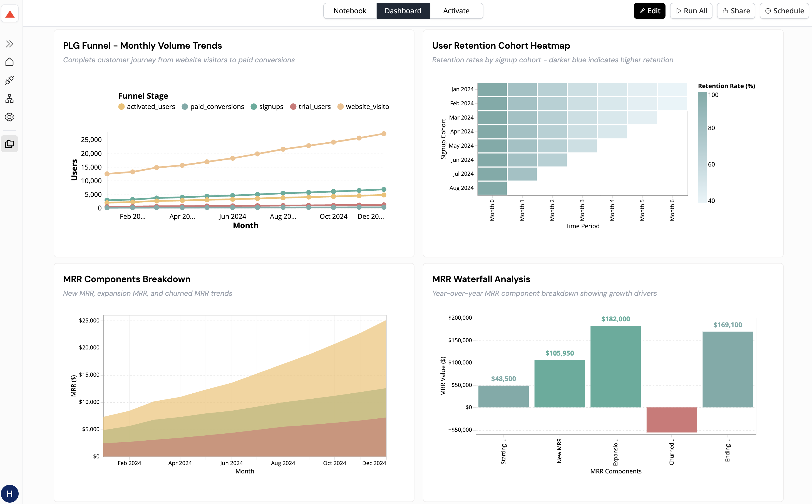
Task: Click the red triangle app logo
Action: click(x=10, y=14)
